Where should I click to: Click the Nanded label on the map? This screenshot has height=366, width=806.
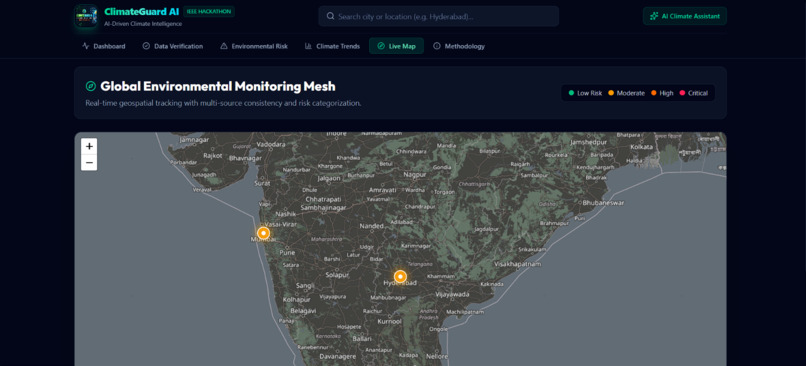[x=372, y=226]
